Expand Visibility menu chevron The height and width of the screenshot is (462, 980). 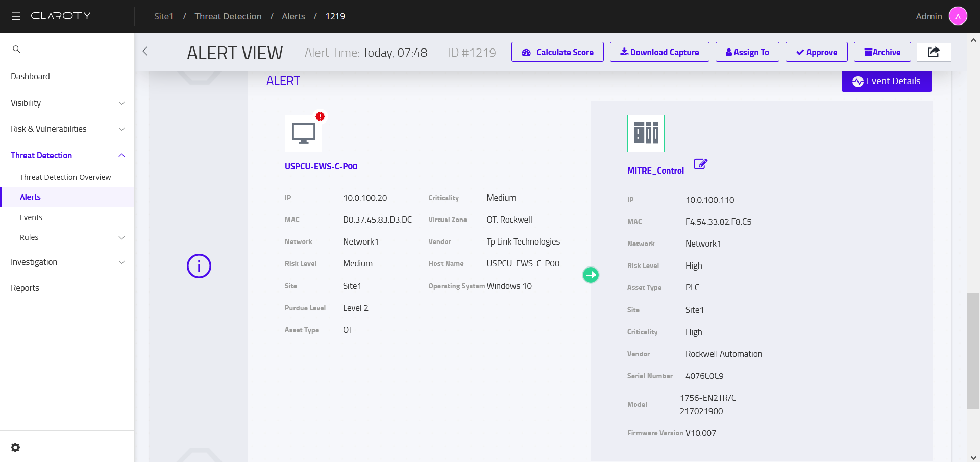121,103
